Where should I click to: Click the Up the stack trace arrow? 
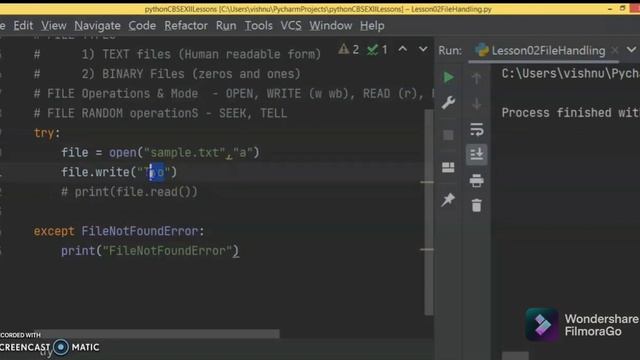click(x=476, y=78)
